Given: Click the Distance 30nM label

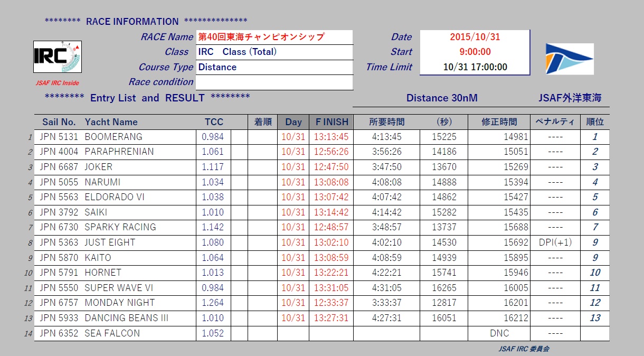Looking at the screenshot, I should [x=442, y=98].
